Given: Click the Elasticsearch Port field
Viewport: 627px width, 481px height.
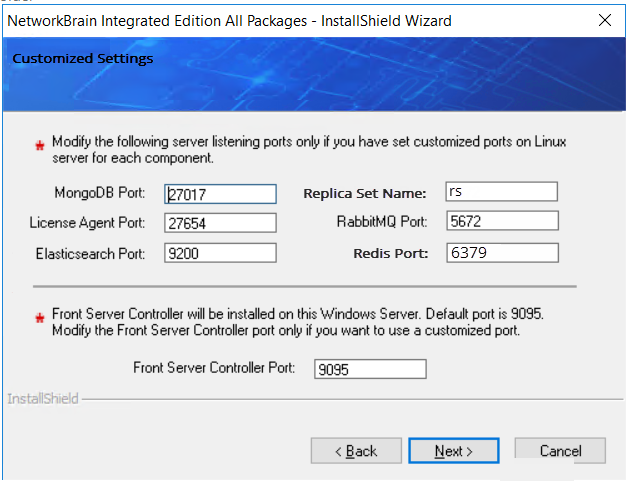Looking at the screenshot, I should point(220,253).
